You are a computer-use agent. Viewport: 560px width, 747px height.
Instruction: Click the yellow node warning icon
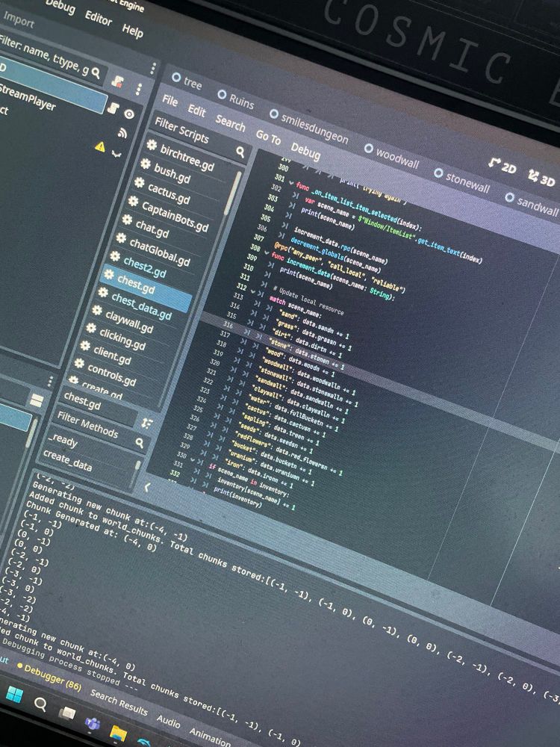(x=99, y=147)
